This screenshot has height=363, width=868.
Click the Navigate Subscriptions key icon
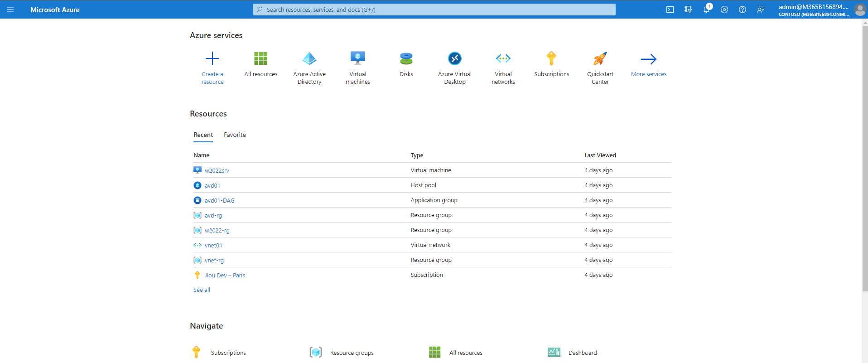pos(196,352)
